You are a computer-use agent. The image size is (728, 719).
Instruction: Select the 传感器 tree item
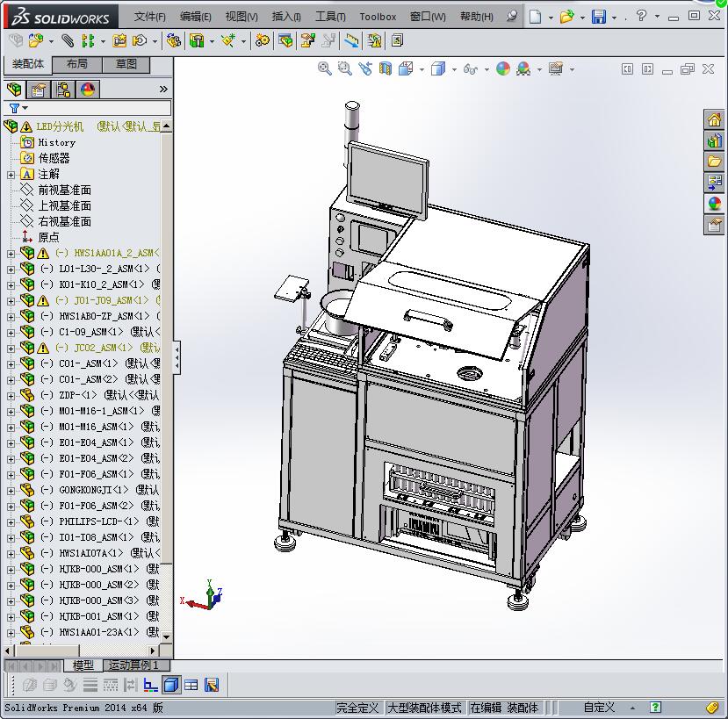54,158
